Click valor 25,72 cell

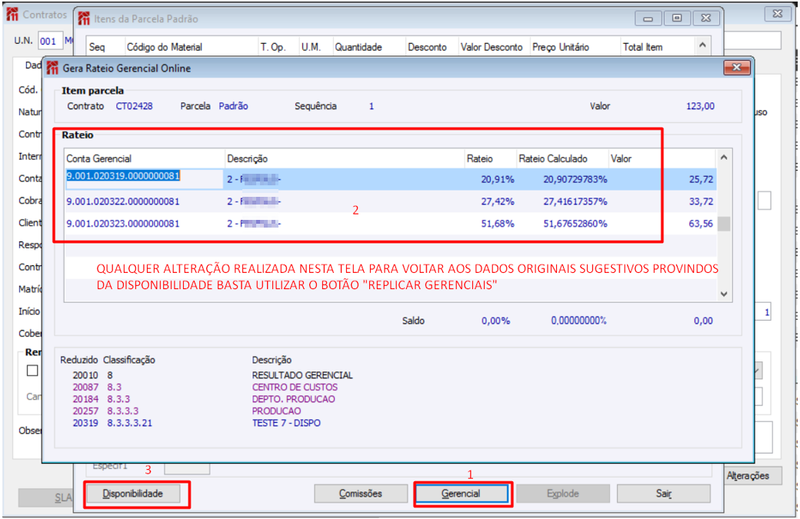pos(701,180)
